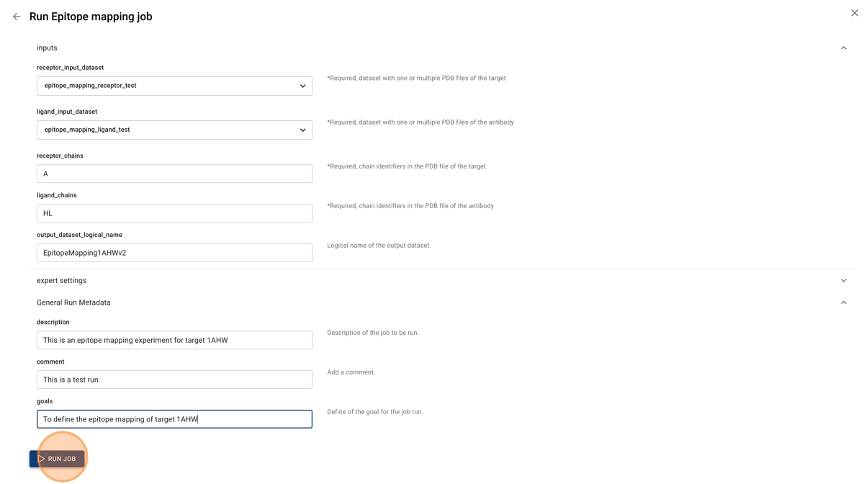Click the play icon on Run Job

[x=42, y=459]
